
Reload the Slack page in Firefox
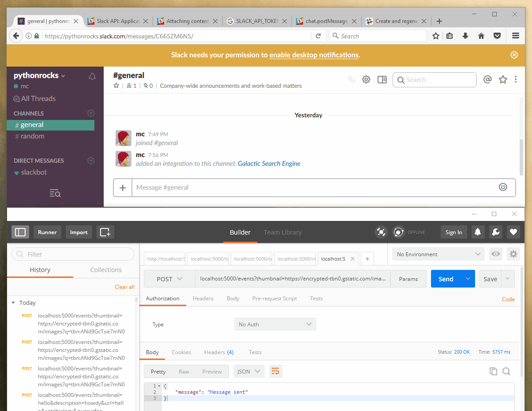tap(318, 36)
